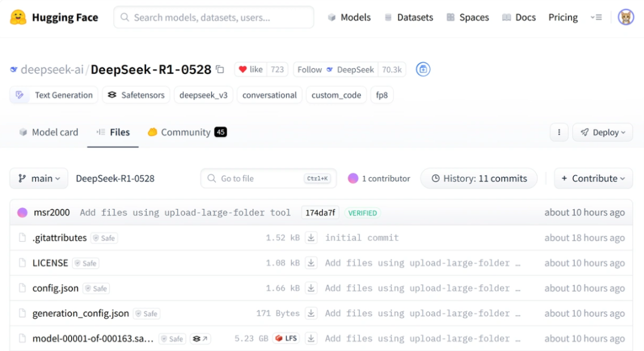Viewport: 644px width, 351px height.
Task: Open the Community tab
Action: tap(186, 133)
